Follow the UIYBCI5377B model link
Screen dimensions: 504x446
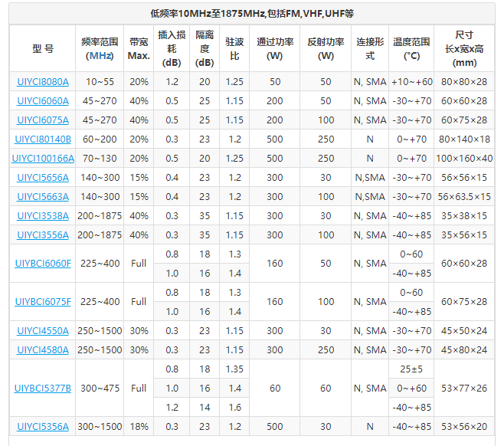tap(43, 389)
